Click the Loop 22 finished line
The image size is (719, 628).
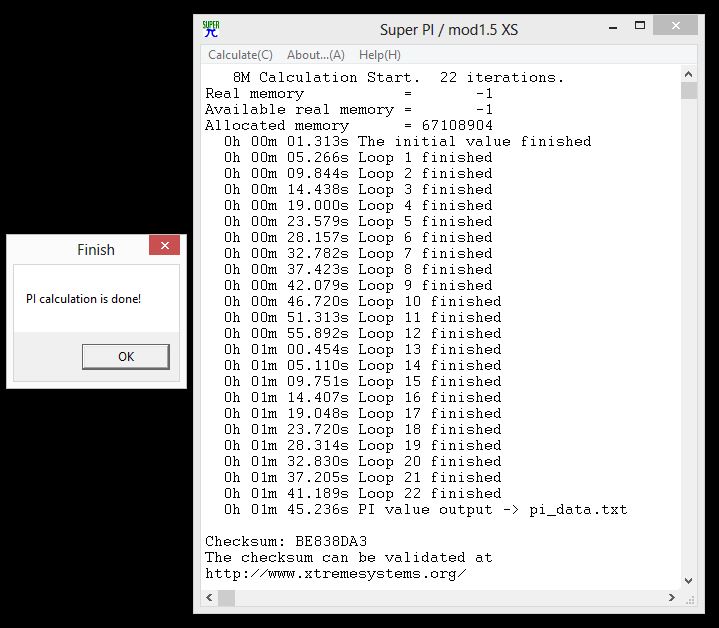tap(362, 493)
